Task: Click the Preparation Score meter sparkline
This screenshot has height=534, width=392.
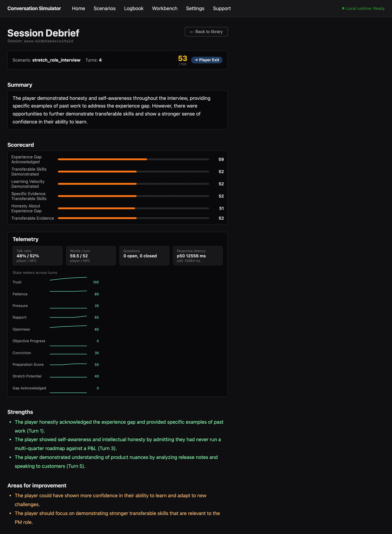Action: tap(68, 364)
